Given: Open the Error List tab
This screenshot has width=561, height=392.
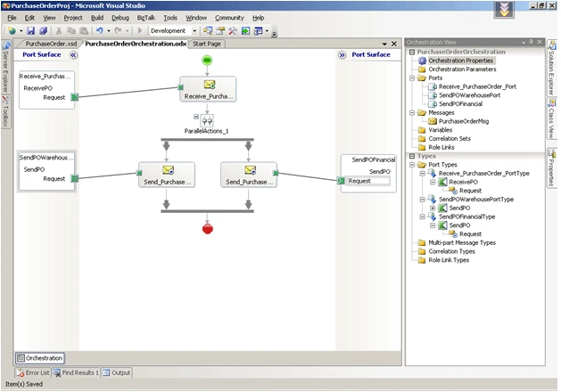Looking at the screenshot, I should click(33, 372).
